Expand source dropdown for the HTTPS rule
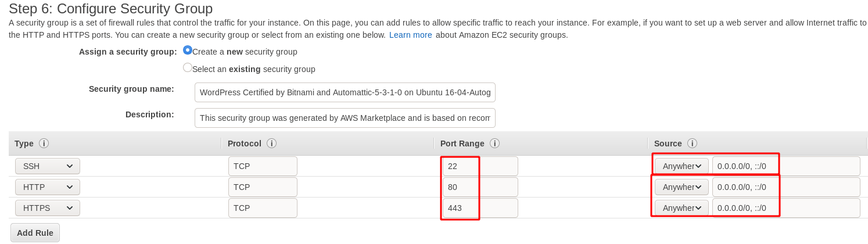The image size is (868, 244). click(682, 208)
